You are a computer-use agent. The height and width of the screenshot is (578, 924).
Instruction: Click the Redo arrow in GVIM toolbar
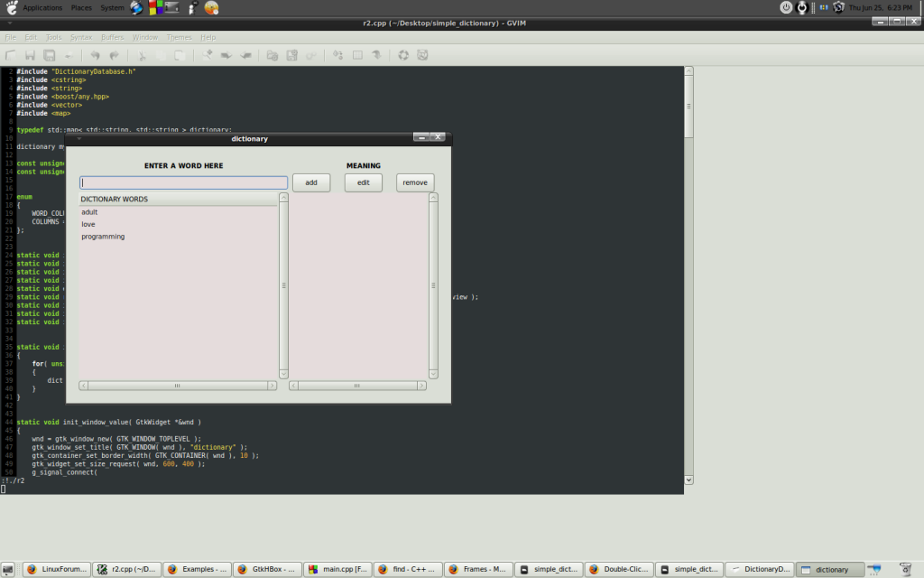tap(114, 55)
